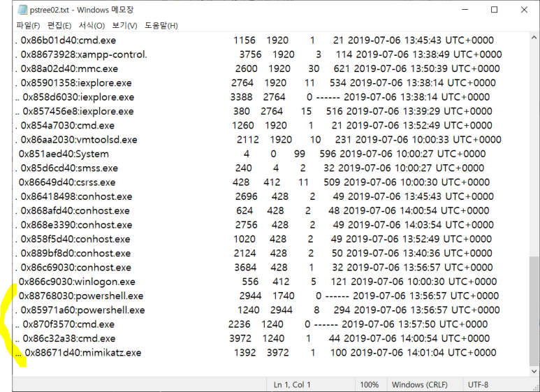Click the 0x866c9030:winlogon.exe entry
Image resolution: width=540 pixels, height=392 pixels.
[77, 282]
